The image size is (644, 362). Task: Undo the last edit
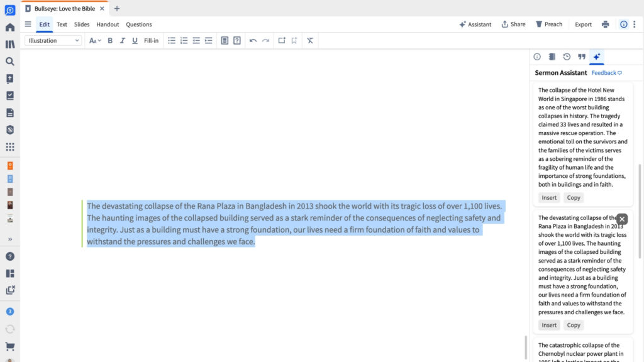pyautogui.click(x=253, y=41)
